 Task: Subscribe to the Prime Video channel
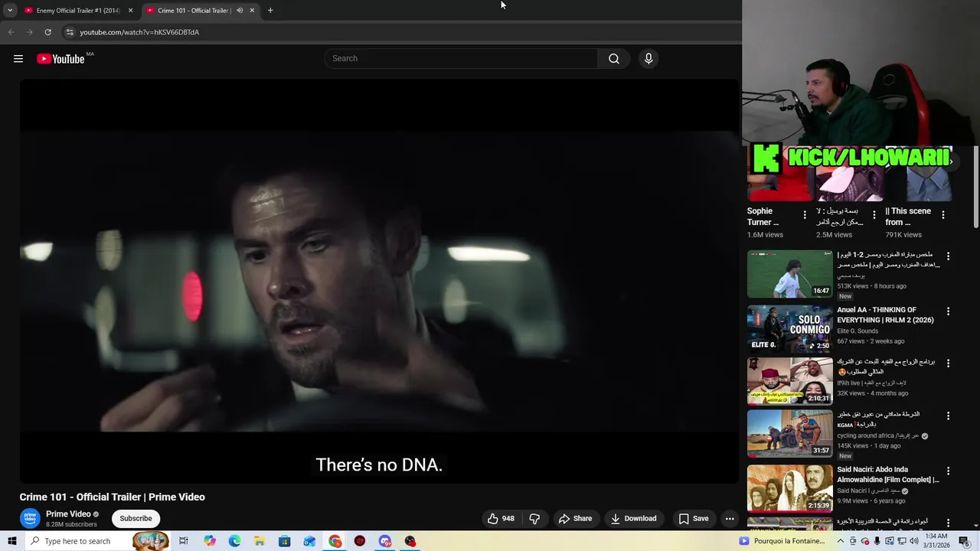point(136,519)
